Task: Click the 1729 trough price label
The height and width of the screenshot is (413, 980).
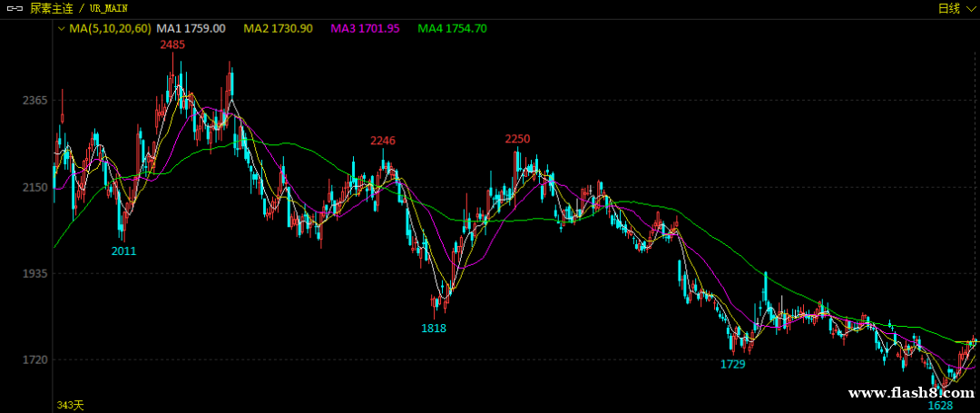Action: coord(733,364)
